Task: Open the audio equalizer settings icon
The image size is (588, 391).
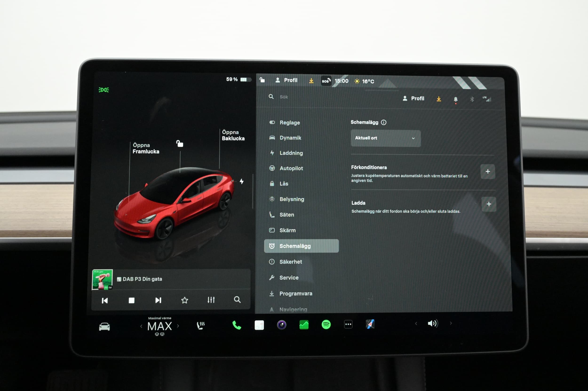Action: [211, 300]
